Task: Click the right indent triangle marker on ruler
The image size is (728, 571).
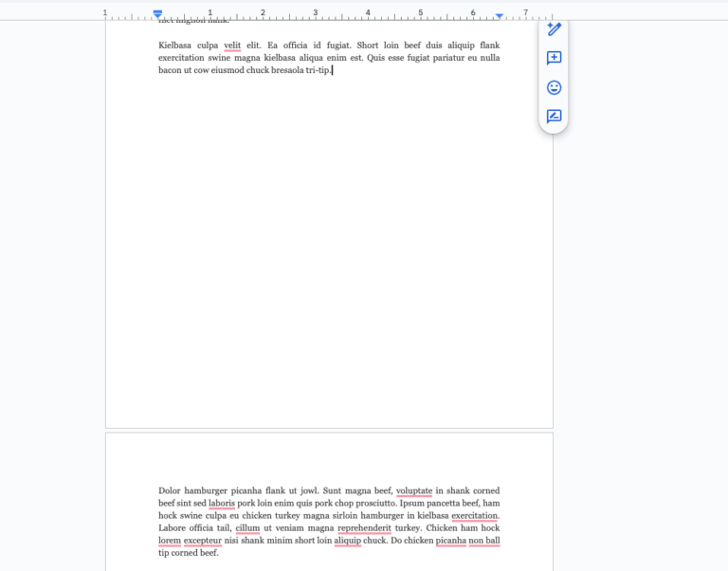Action: [500, 16]
